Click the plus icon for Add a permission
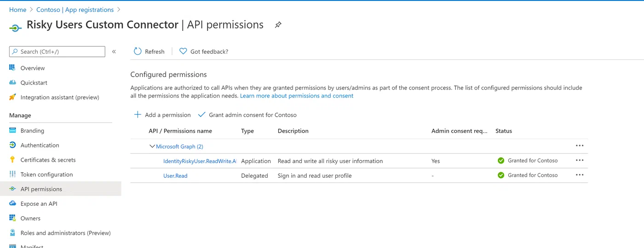 coord(138,114)
